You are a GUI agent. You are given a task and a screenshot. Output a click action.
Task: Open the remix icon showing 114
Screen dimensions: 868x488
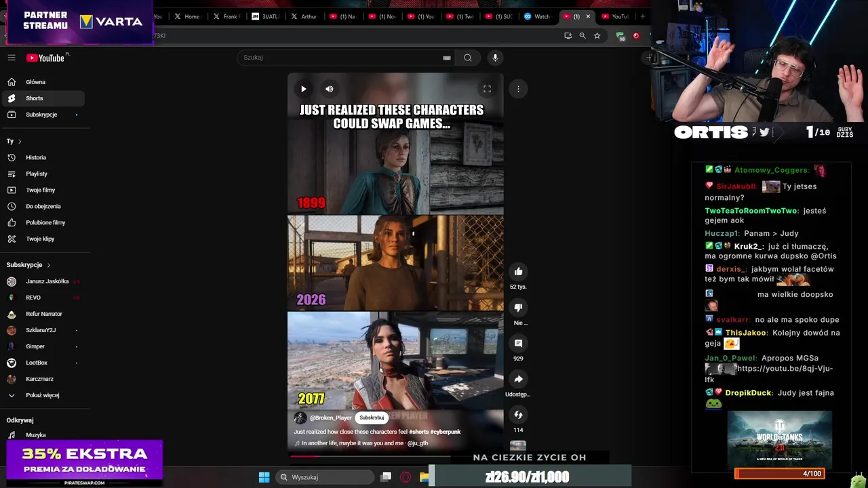point(518,415)
